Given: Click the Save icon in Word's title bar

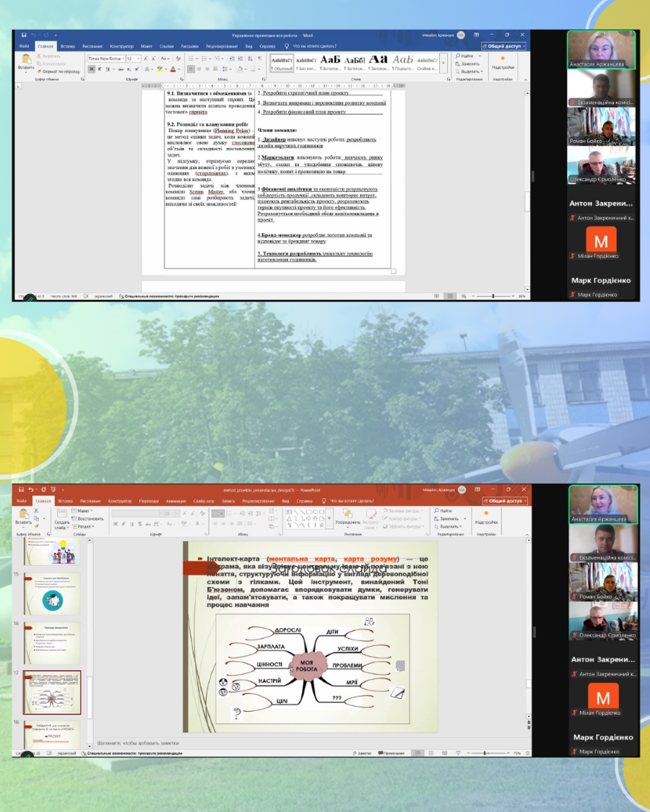Looking at the screenshot, I should click(x=24, y=35).
